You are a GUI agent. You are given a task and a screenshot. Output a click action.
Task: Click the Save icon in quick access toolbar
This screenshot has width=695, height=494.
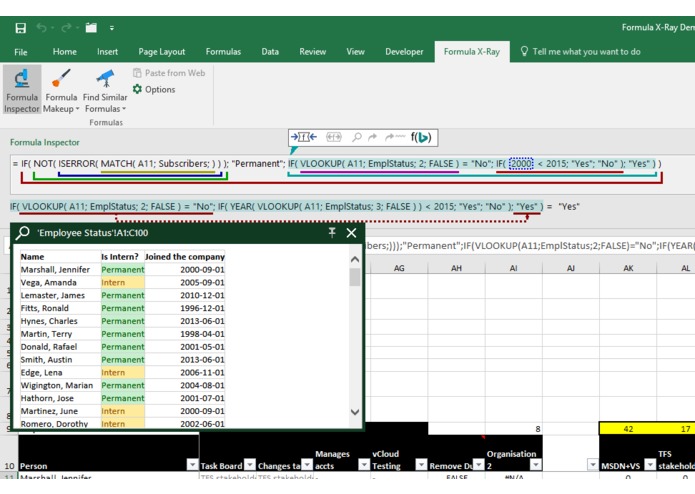click(x=20, y=28)
